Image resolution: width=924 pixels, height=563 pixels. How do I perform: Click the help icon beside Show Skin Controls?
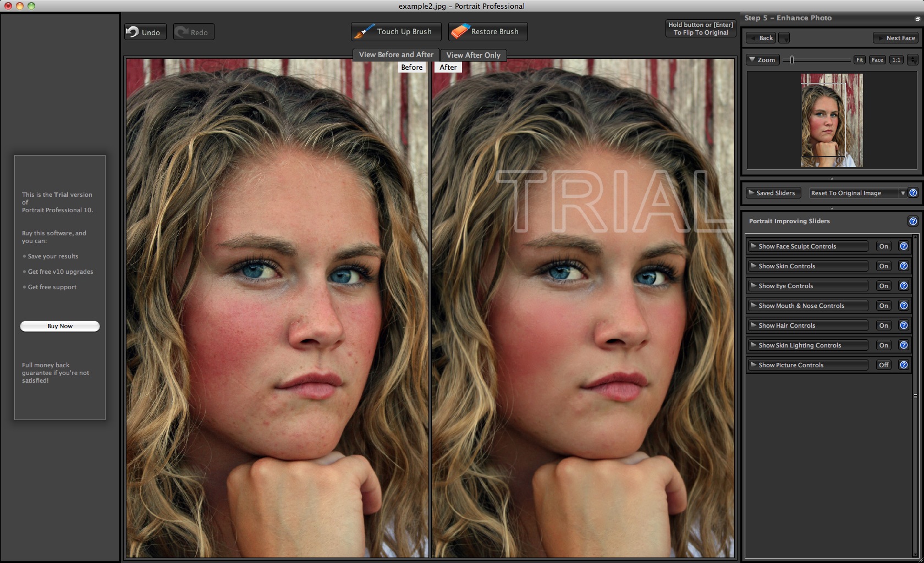[904, 266]
